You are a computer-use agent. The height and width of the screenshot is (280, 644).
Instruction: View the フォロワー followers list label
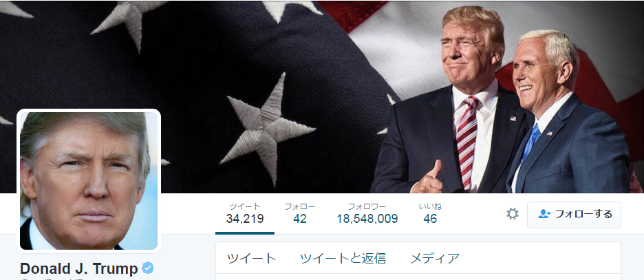367,206
